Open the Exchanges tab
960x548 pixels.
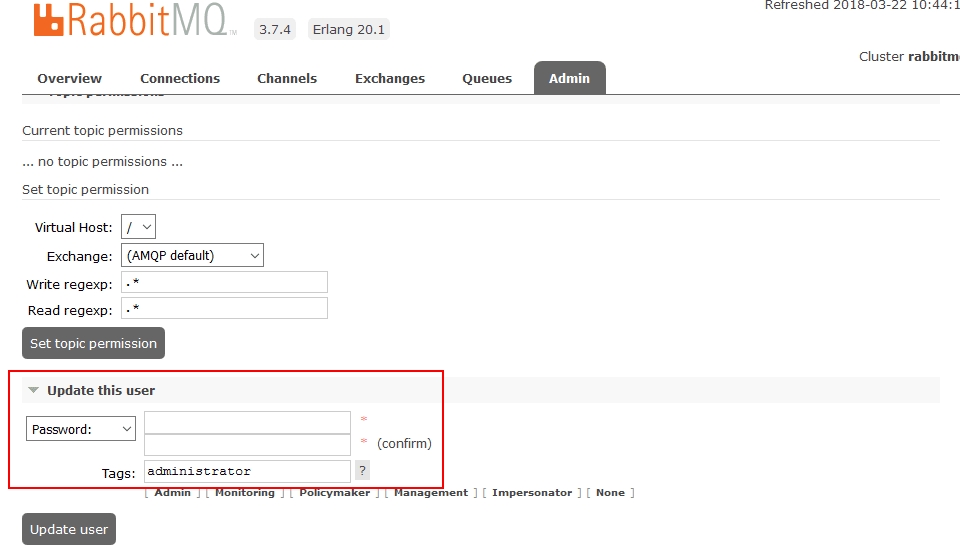click(390, 78)
